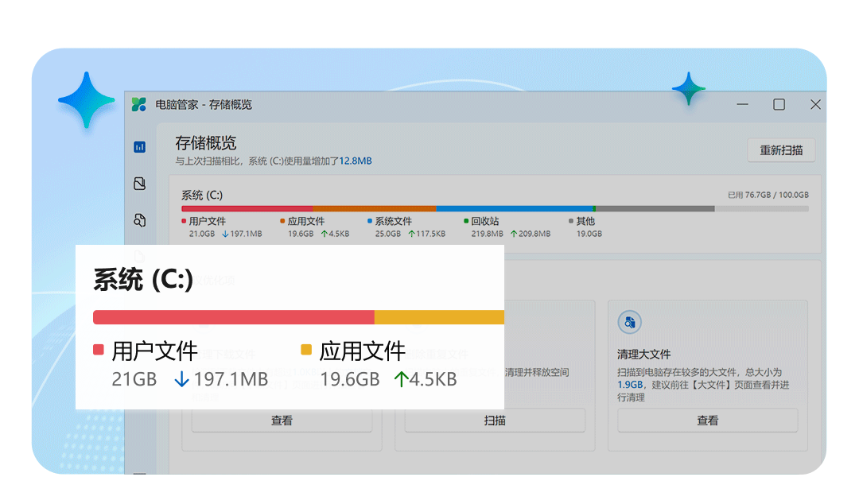Click the round icon above 清理大文件
Viewport: 859px width, 504px height.
coord(629,322)
